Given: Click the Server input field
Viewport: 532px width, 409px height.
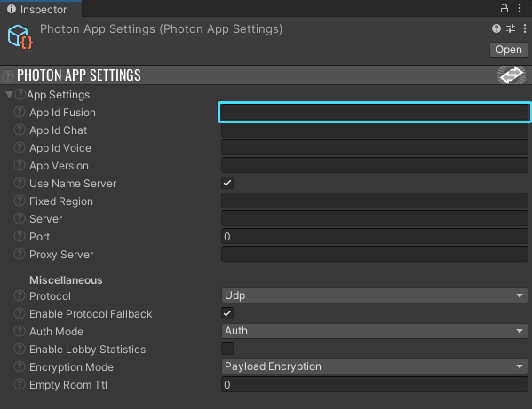Looking at the screenshot, I should tap(375, 218).
